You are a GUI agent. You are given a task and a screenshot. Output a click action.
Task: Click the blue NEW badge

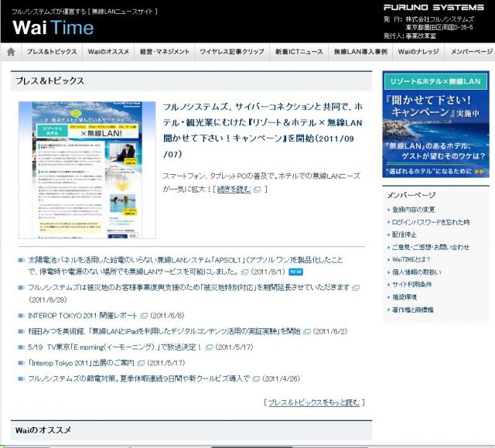tap(295, 272)
